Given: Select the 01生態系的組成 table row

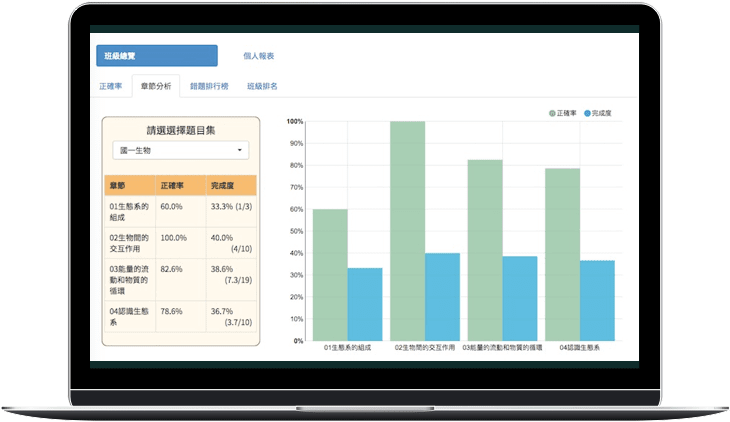Looking at the screenshot, I should click(x=180, y=212).
